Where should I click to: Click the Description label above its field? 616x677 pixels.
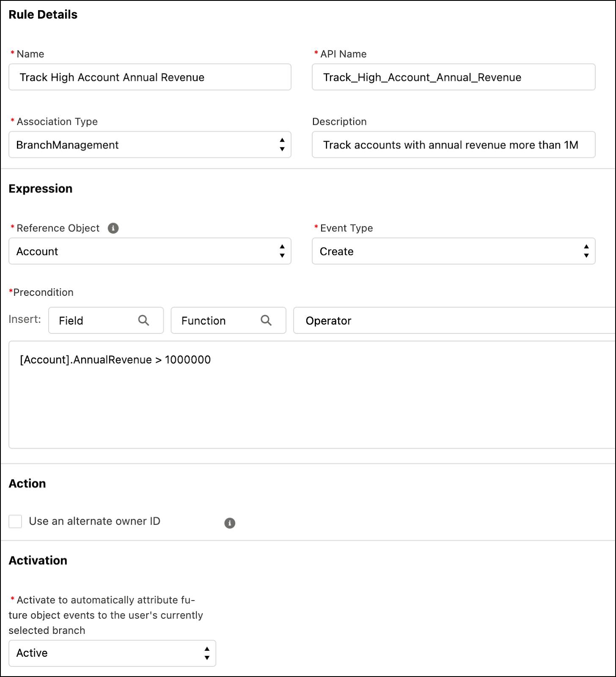pyautogui.click(x=339, y=122)
